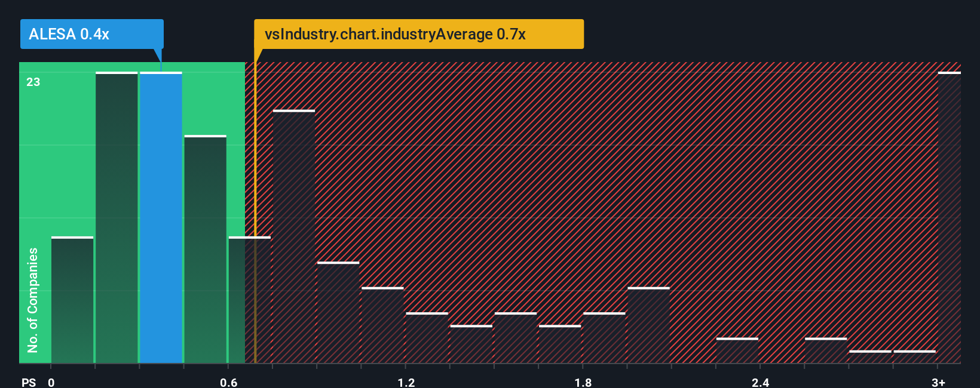Click the x-axis tick label 3+
Viewport: 980px width, 388px height.
[x=938, y=382]
